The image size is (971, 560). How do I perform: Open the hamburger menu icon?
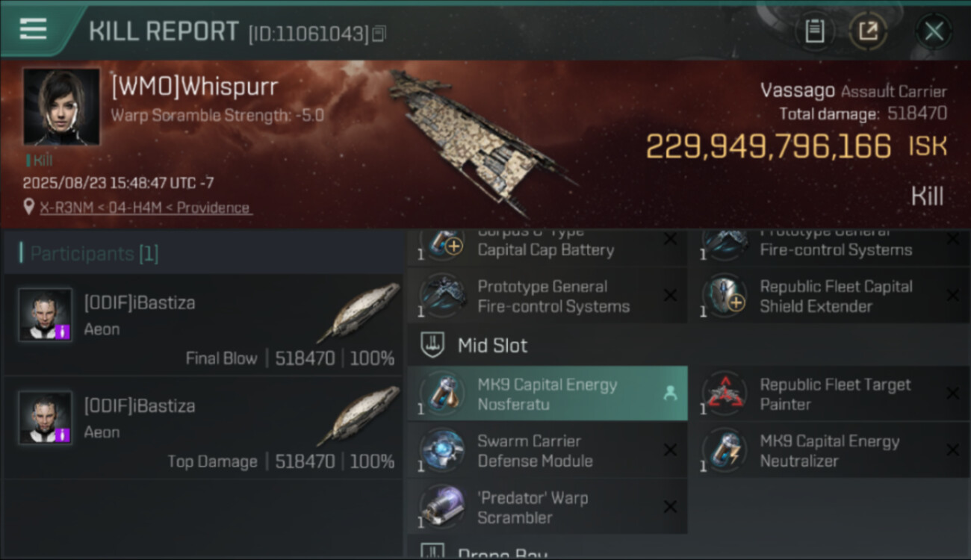(33, 29)
